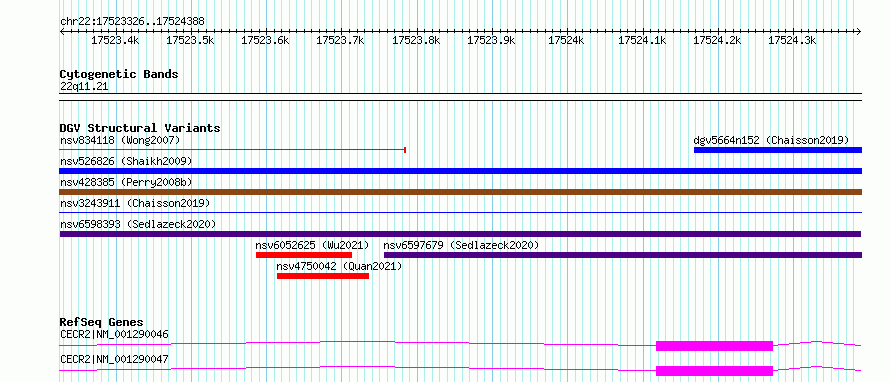Image resolution: width=890 pixels, height=382 pixels.
Task: Click the chr22:17523326..17524388 region label
Action: click(x=132, y=22)
